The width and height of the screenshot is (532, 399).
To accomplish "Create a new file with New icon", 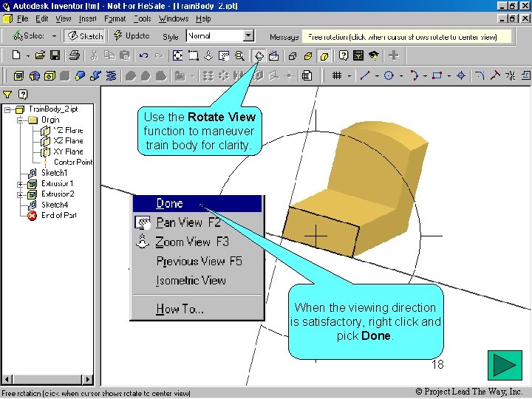I will click(x=16, y=55).
